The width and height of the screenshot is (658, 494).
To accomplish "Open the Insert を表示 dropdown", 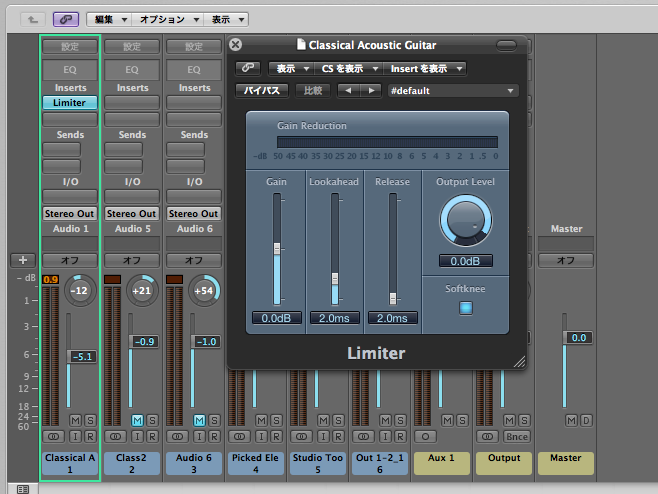I will pyautogui.click(x=425, y=68).
